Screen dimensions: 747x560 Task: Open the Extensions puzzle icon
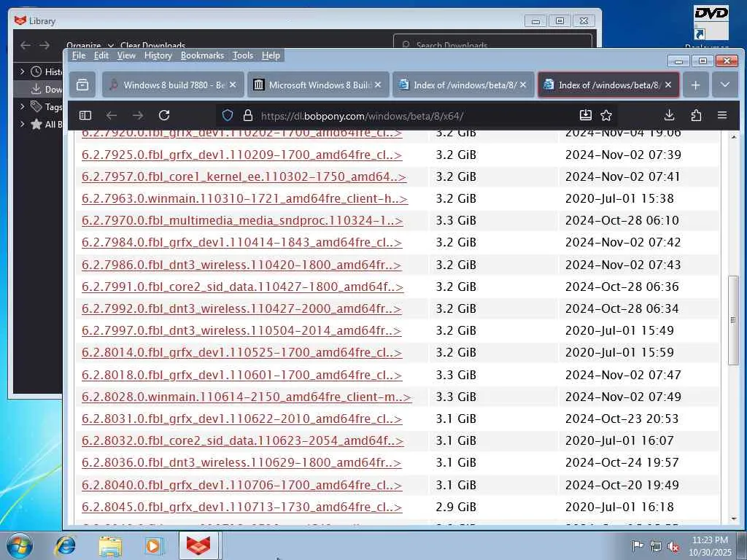coord(696,115)
